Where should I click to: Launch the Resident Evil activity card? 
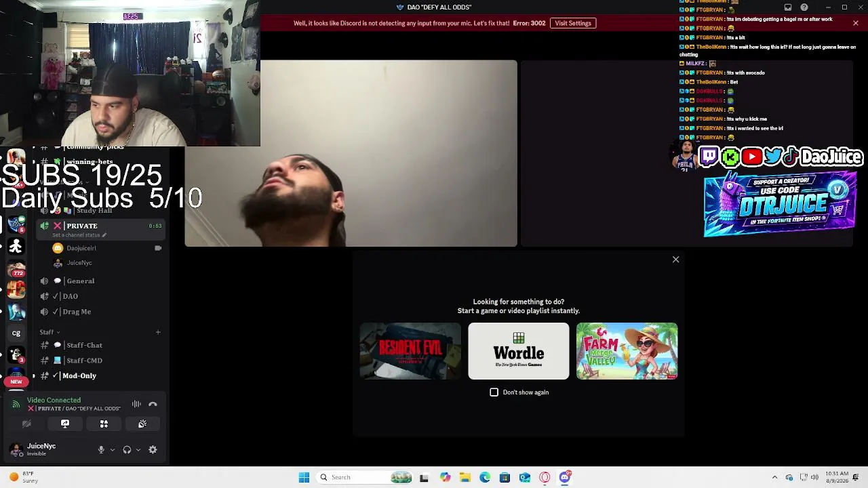click(410, 351)
